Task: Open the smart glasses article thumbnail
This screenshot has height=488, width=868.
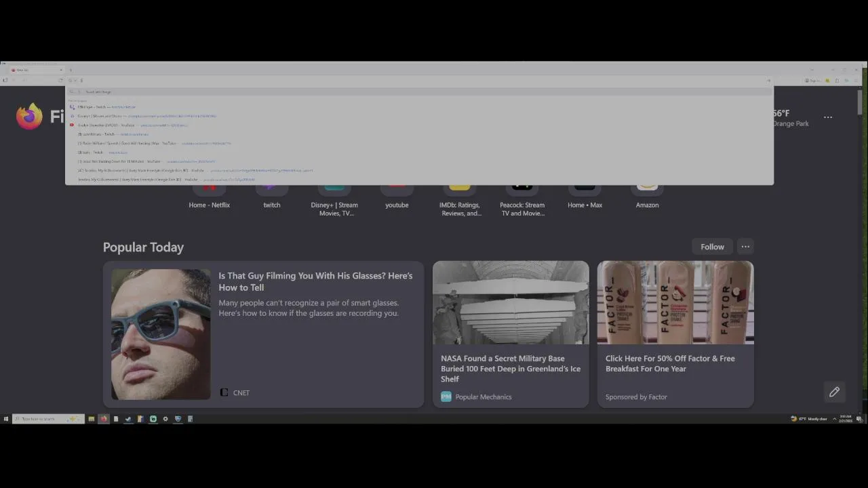Action: click(161, 334)
